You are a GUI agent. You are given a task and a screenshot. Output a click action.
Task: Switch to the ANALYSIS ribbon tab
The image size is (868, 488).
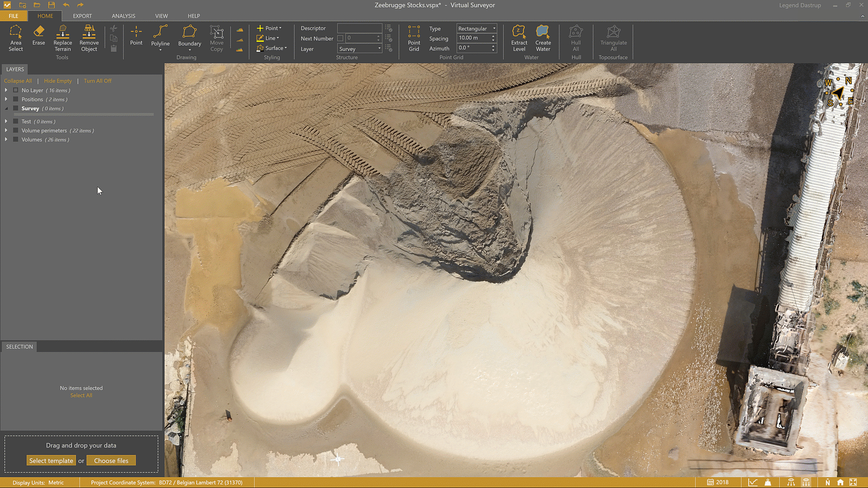123,16
